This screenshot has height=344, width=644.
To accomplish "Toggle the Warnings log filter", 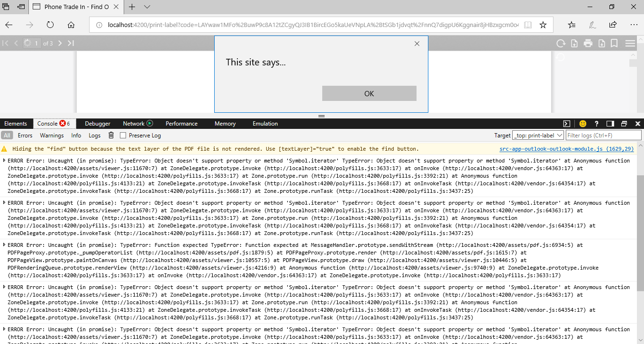I will [x=52, y=135].
